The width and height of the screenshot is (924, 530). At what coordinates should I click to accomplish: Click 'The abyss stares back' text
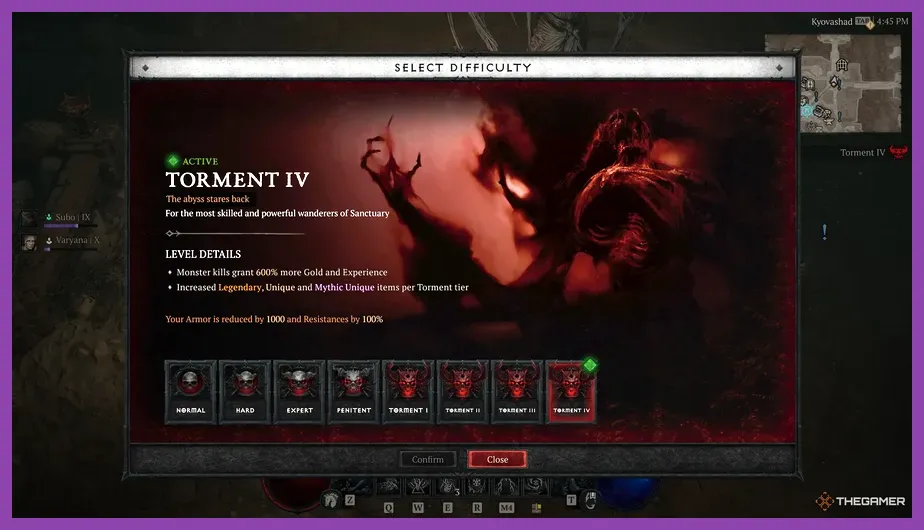(207, 199)
